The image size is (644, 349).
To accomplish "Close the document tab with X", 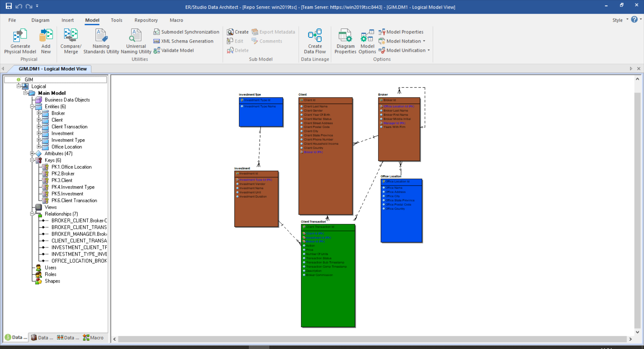I will (x=639, y=68).
